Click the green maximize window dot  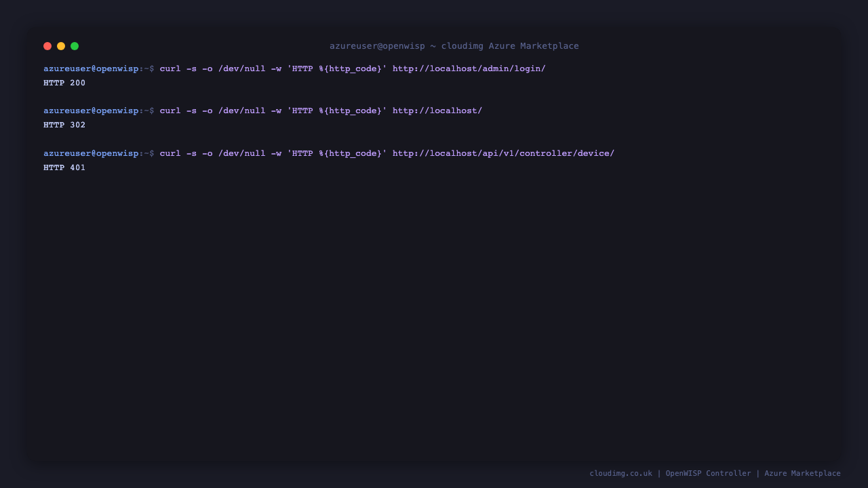[75, 46]
